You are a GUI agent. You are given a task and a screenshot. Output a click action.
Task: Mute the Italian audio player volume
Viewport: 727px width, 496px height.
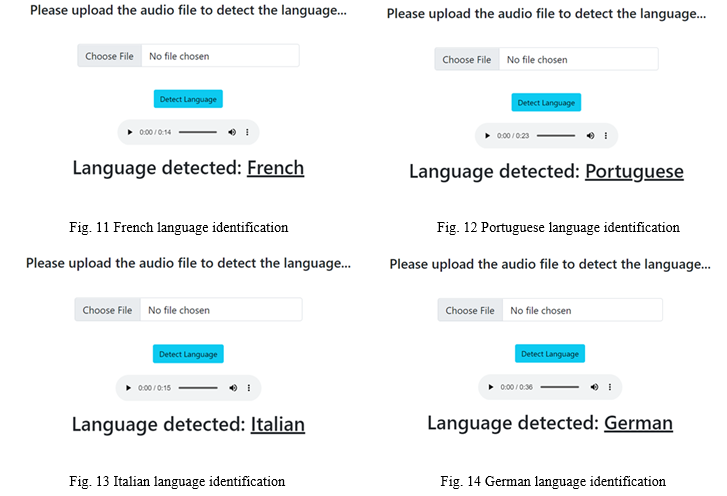click(x=233, y=388)
